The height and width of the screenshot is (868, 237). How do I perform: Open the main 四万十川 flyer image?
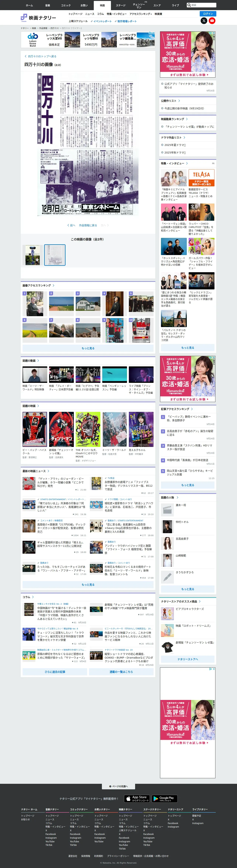[88, 144]
